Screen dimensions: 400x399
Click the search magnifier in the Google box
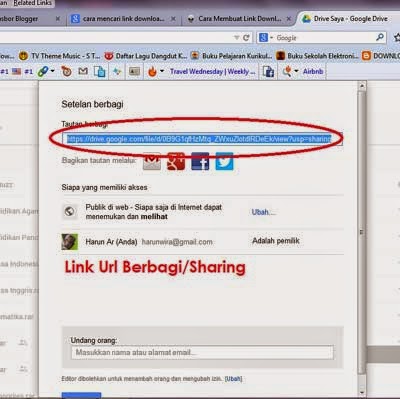[380, 37]
